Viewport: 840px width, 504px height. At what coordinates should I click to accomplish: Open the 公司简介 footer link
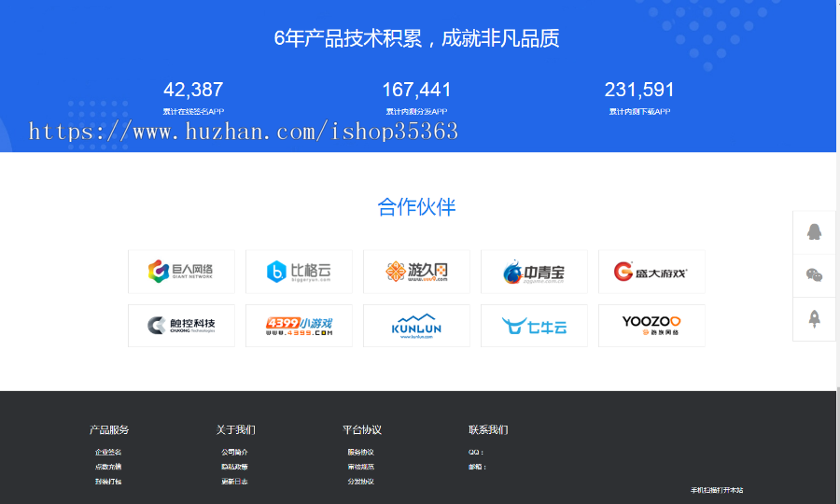point(234,452)
